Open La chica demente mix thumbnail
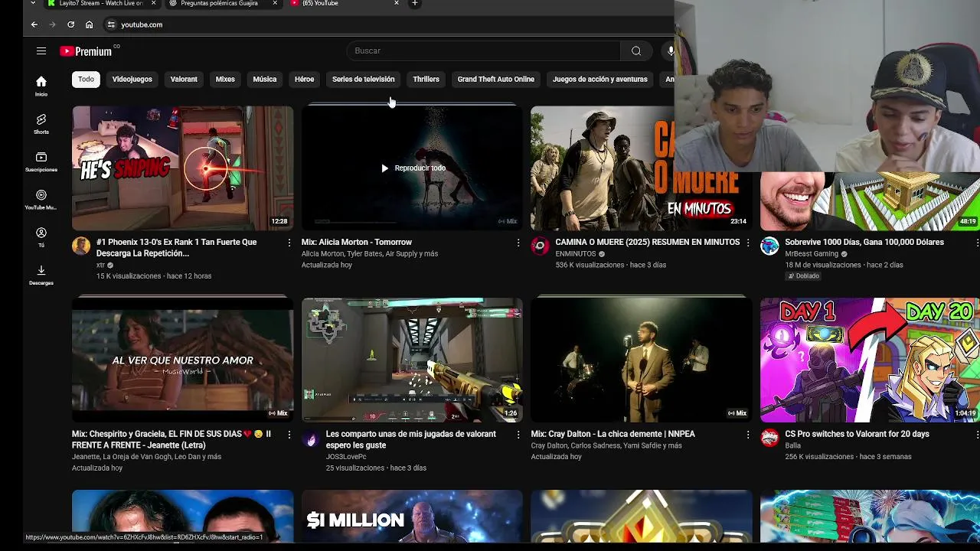 pos(642,360)
